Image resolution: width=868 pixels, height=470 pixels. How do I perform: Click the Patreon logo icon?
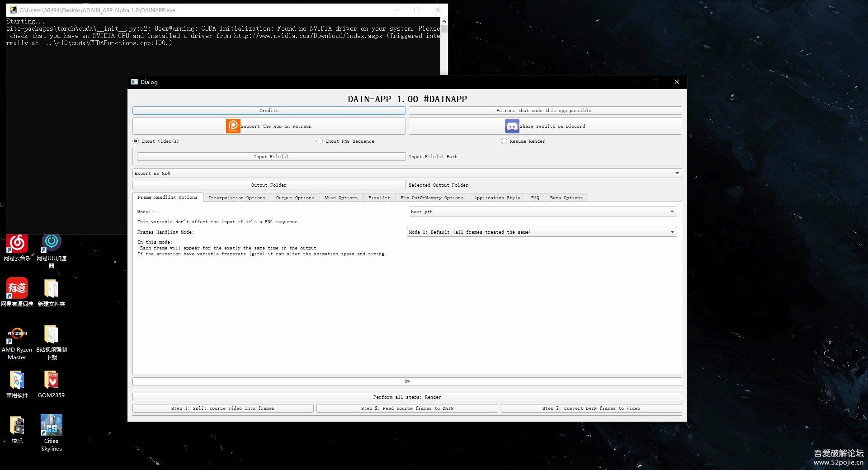233,126
